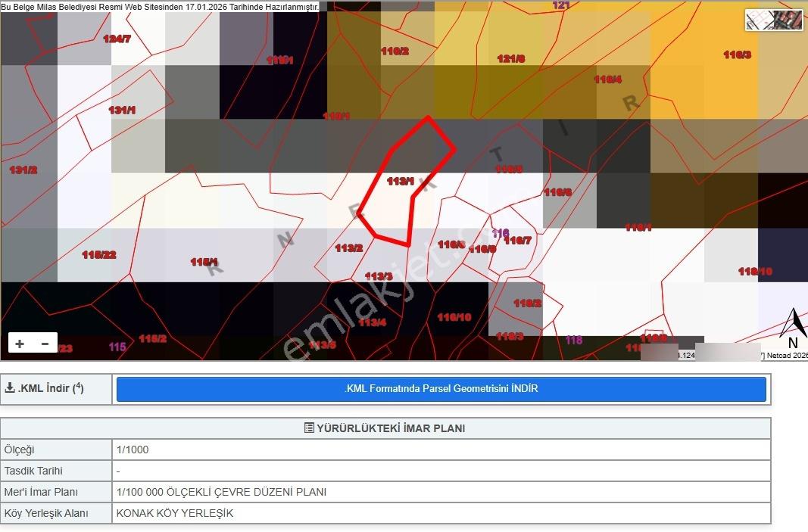The height and width of the screenshot is (532, 808).
Task: Click the Netcad 2026 attribution text
Action: pos(786,356)
